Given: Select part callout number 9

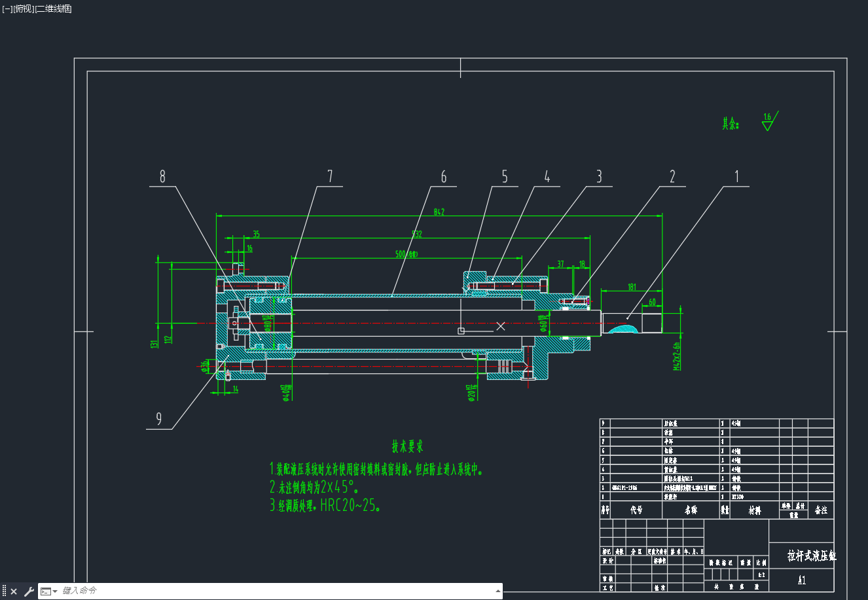Looking at the screenshot, I should coord(159,419).
